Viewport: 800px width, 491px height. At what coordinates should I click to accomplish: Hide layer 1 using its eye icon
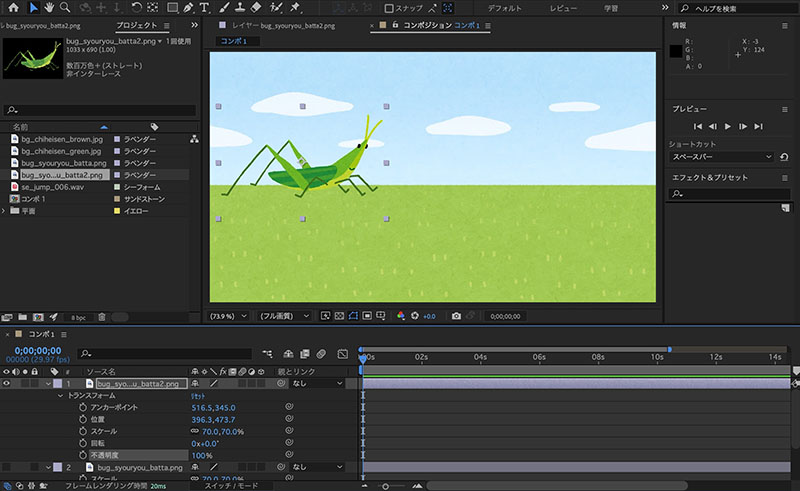(x=6, y=383)
